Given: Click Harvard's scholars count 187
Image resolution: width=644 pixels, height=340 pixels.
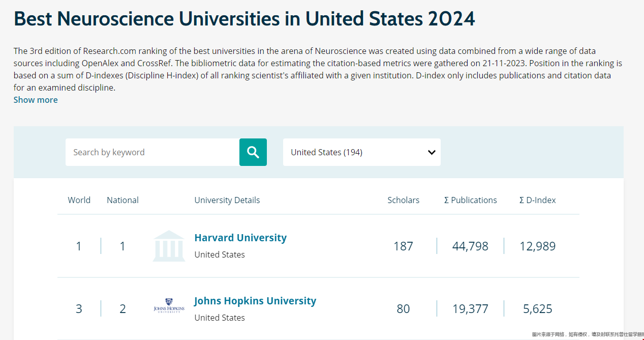Looking at the screenshot, I should [x=403, y=246].
